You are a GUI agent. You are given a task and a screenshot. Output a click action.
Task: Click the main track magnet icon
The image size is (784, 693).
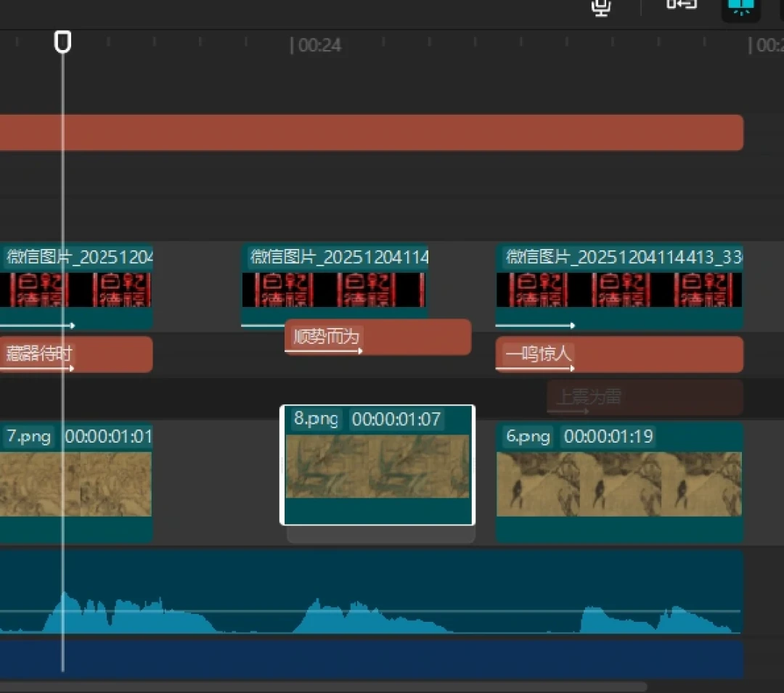[x=682, y=5]
